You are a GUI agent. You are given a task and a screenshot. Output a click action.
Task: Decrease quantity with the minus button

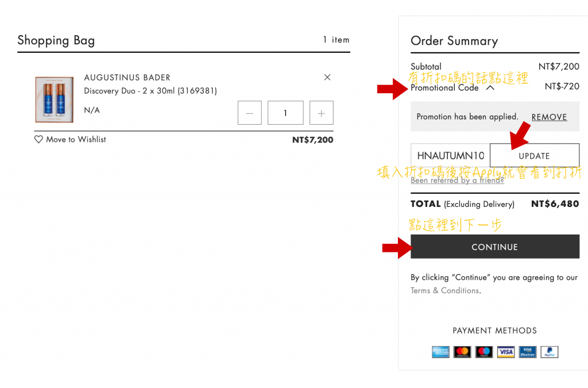pyautogui.click(x=249, y=113)
